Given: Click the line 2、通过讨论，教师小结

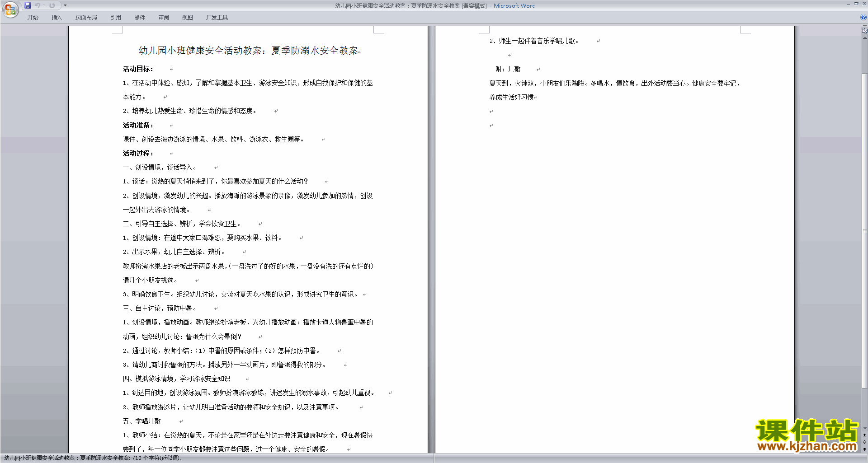Looking at the screenshot, I should coord(221,351).
